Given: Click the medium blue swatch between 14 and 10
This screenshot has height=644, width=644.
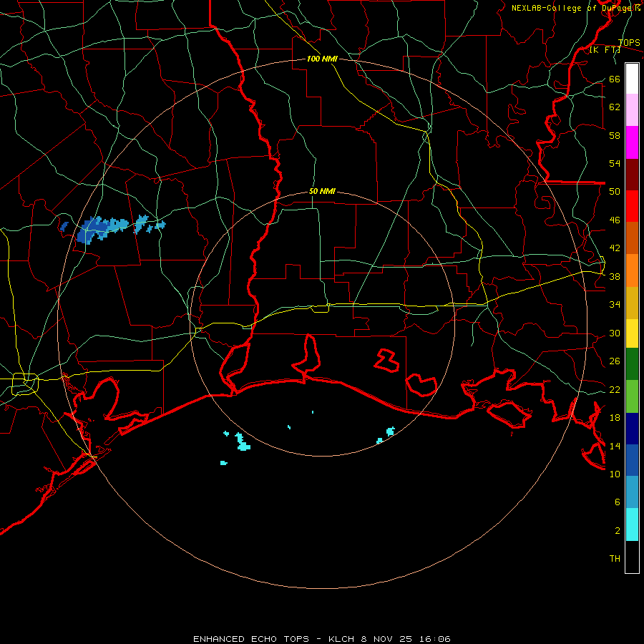Looking at the screenshot, I should point(632,460).
